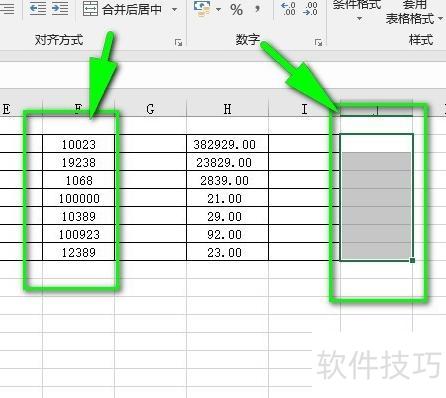
Task: Click the decrease decimal icon
Action: (x=310, y=9)
